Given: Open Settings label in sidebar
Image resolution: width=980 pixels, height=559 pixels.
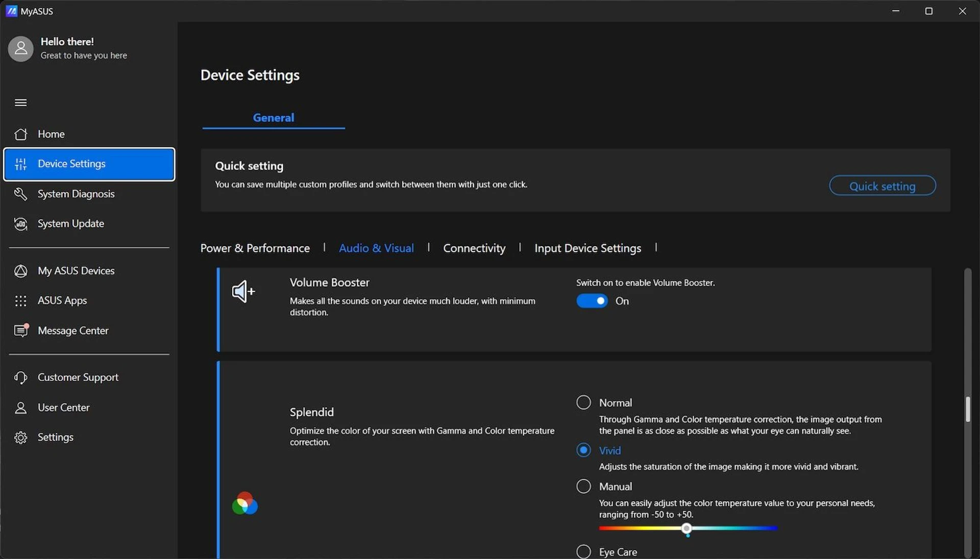Looking at the screenshot, I should [56, 437].
